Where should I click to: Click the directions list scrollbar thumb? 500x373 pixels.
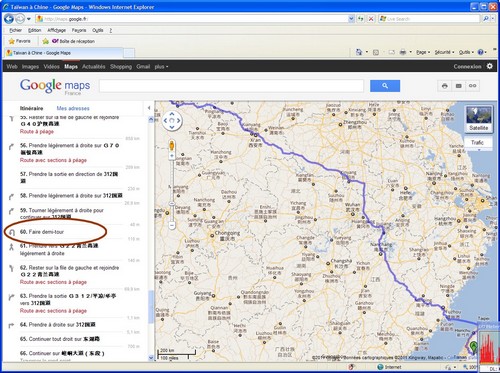tap(151, 307)
